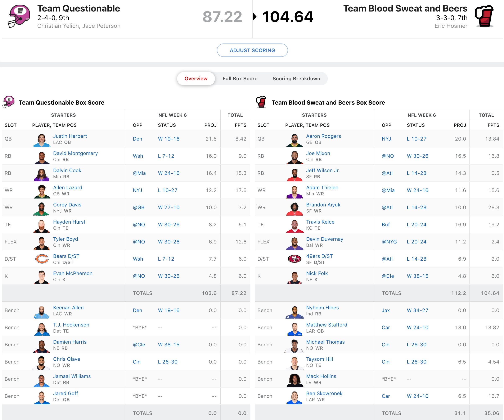Click the small helmet icon beside Box Score title
The height and width of the screenshot is (420, 504).
pos(9,102)
